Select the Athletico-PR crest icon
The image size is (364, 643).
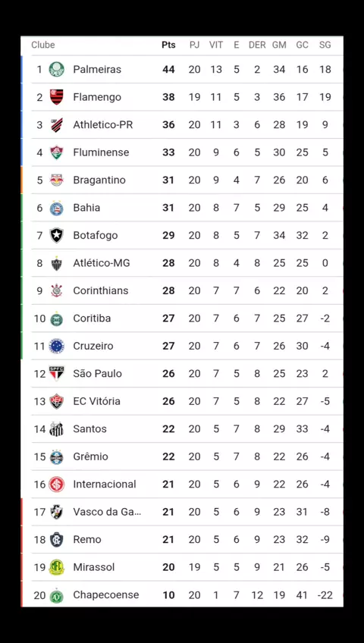coord(57,124)
